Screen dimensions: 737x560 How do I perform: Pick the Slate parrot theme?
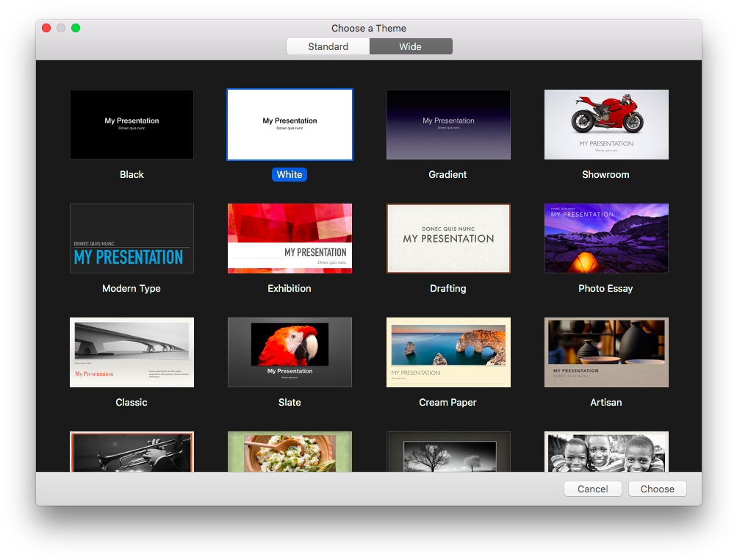289,352
